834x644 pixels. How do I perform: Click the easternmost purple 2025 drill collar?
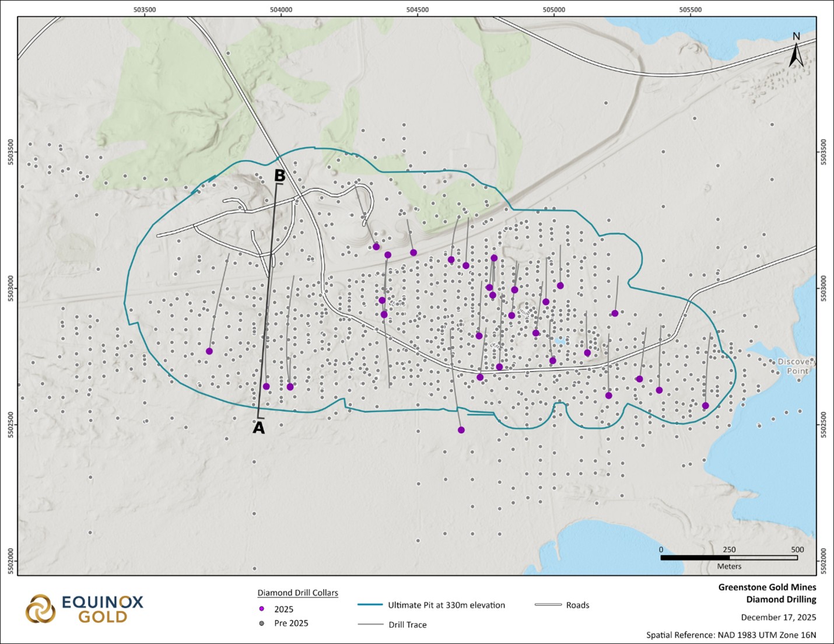pyautogui.click(x=706, y=405)
